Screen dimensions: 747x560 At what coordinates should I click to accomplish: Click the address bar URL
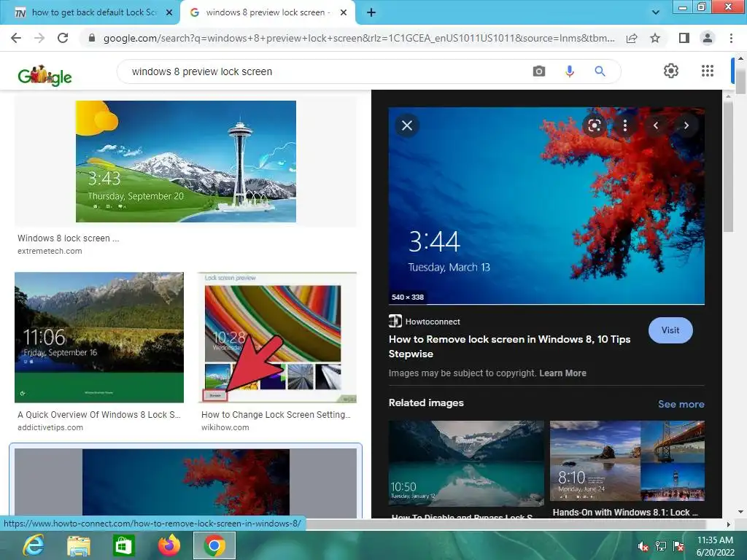coord(359,38)
